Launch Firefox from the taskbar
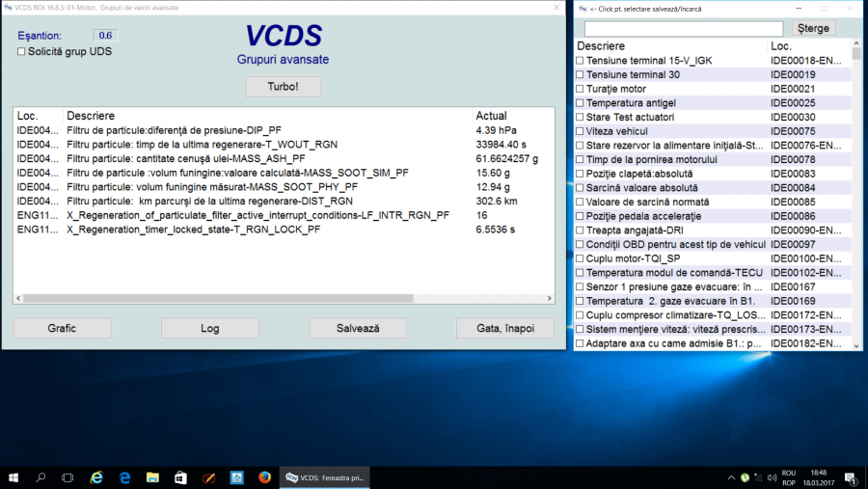Viewport: 868px width, 489px height. tap(264, 477)
